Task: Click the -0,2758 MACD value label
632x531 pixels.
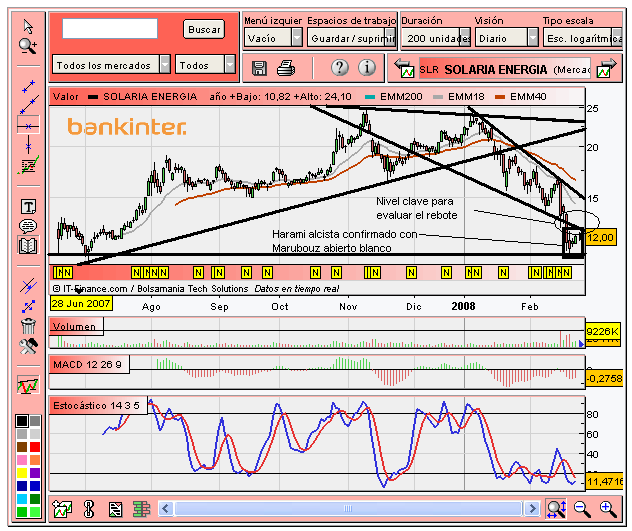Action: click(x=604, y=379)
